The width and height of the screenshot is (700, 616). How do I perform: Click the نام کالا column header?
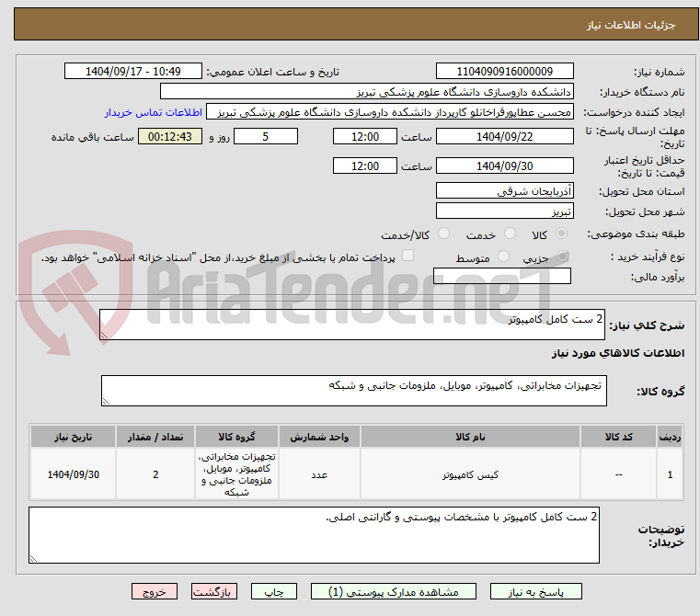(x=470, y=437)
